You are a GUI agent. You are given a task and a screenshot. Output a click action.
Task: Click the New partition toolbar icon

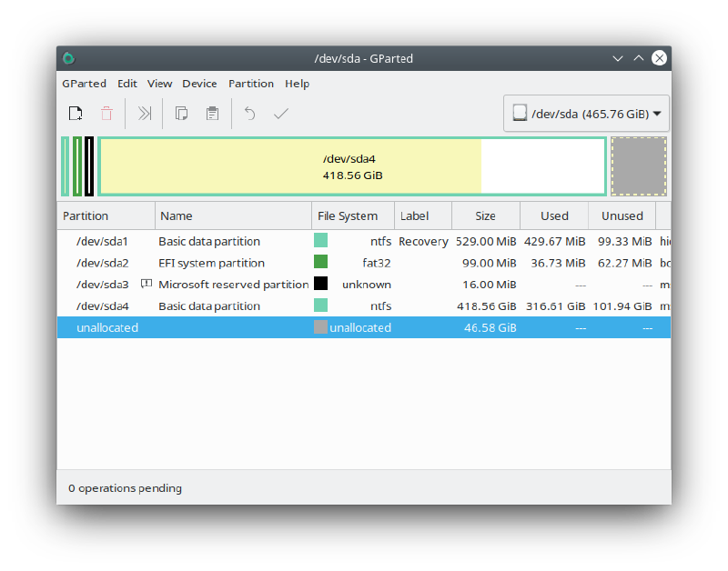pos(76,113)
